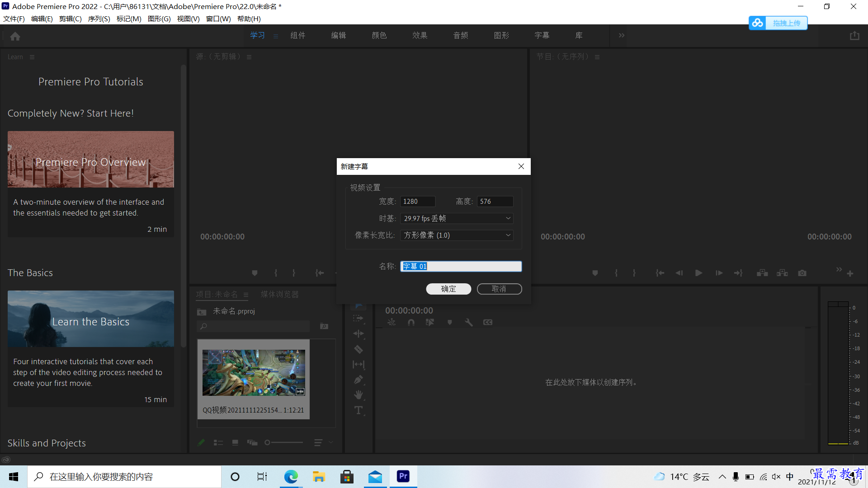The width and height of the screenshot is (868, 488).
Task: Select the Type tool
Action: click(x=358, y=410)
